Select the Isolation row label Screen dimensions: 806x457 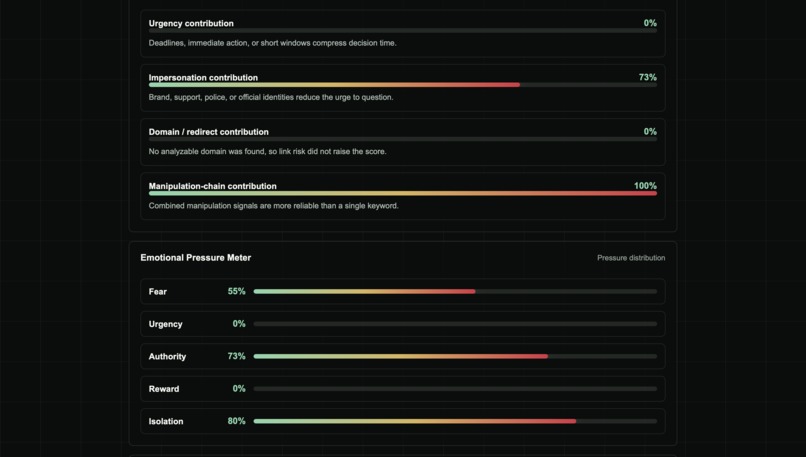[166, 421]
